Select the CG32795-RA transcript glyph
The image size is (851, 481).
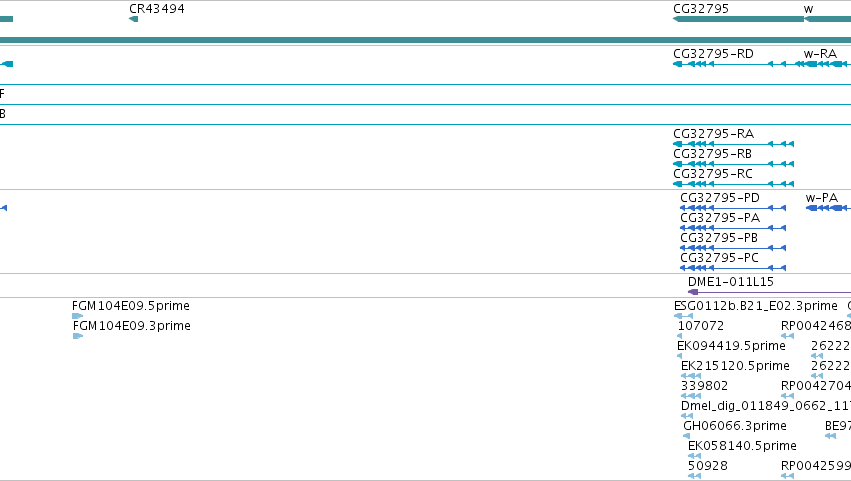click(733, 144)
